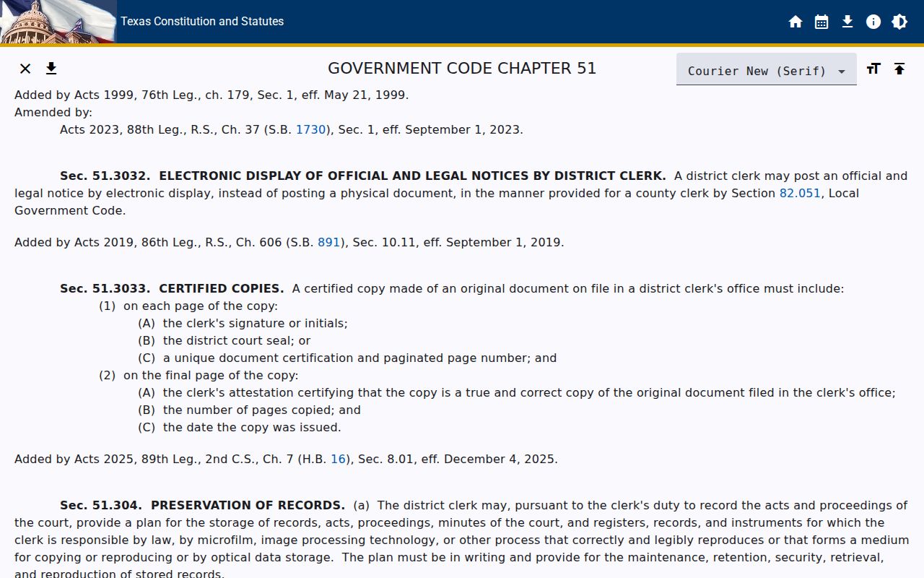Click the Sec. 51.304 PRESERVATION OF RECORDS heading
The image size is (924, 578).
[202, 506]
